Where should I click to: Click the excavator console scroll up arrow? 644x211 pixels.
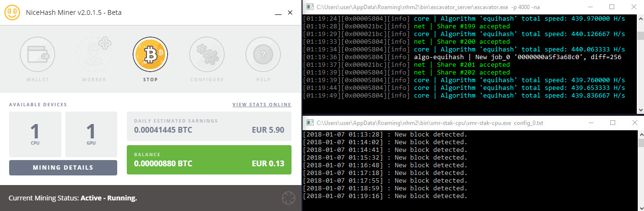[640, 19]
